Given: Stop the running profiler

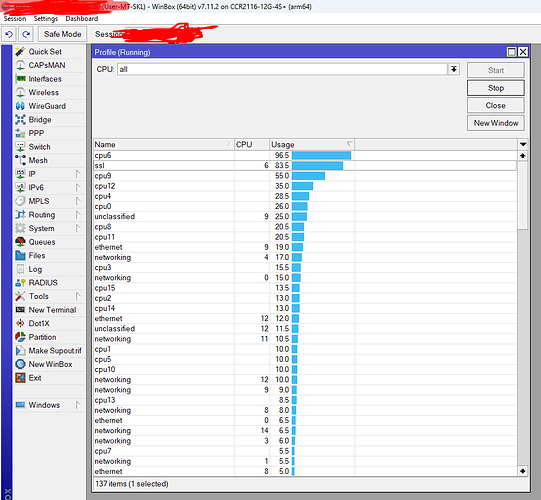Looking at the screenshot, I should pos(496,88).
